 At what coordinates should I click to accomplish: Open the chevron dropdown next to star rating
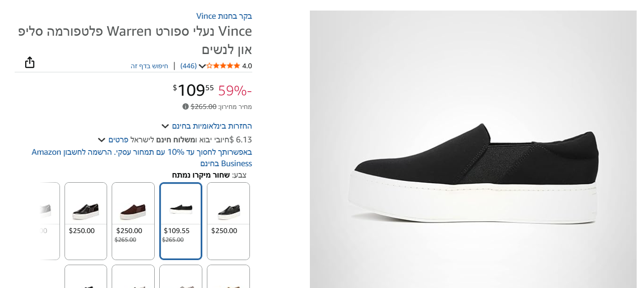(x=202, y=66)
